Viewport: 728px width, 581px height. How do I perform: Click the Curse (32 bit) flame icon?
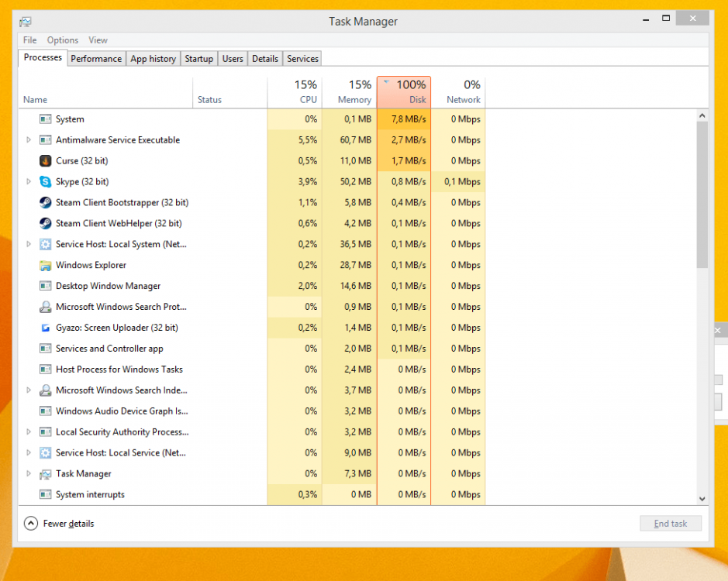coord(45,161)
